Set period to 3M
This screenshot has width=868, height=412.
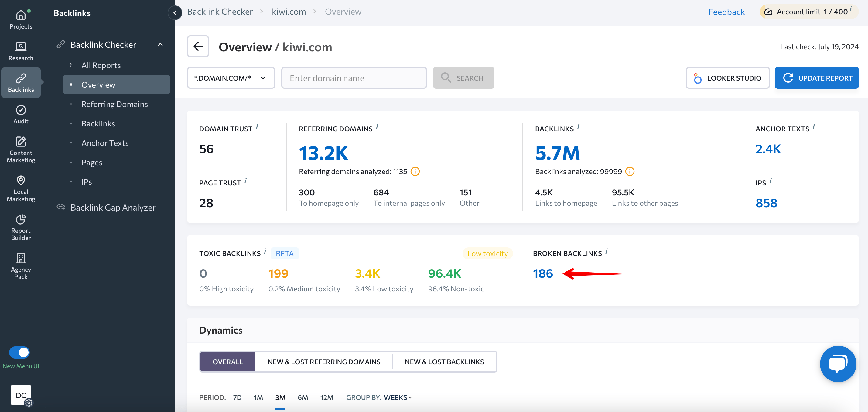point(280,397)
